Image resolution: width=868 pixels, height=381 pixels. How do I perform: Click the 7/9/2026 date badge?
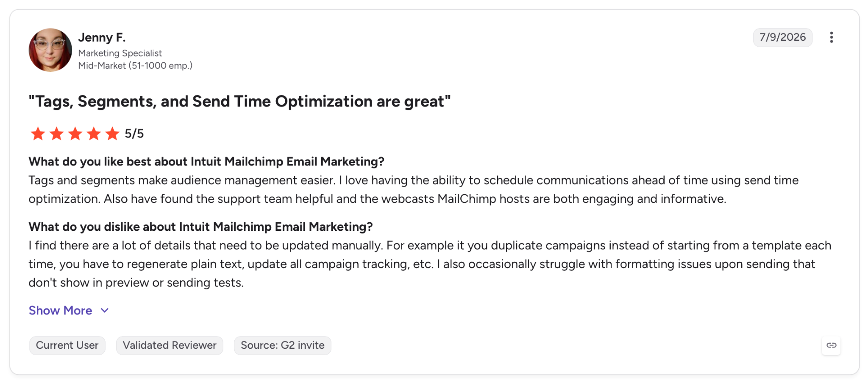(782, 37)
